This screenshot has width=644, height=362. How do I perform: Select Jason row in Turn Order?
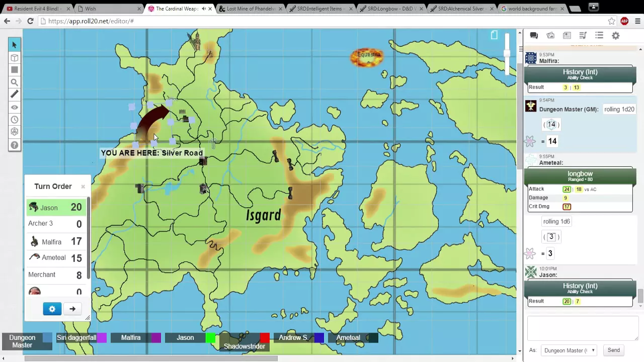tap(56, 207)
